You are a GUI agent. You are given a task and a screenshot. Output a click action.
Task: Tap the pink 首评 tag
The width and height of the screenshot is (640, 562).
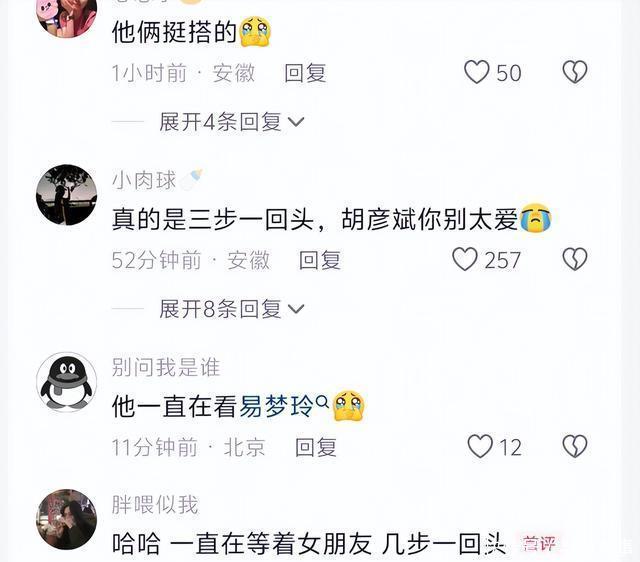(539, 544)
